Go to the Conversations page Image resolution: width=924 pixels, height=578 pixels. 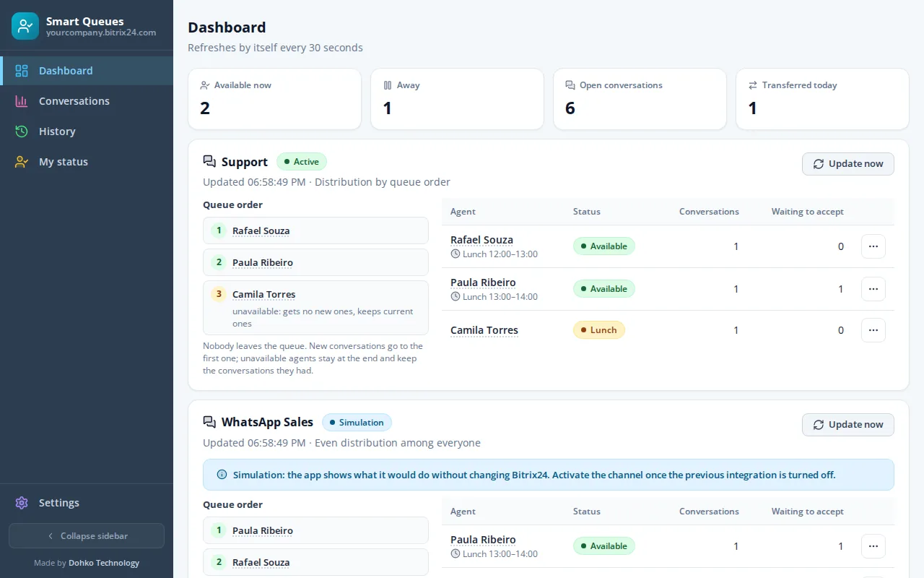[x=87, y=101]
